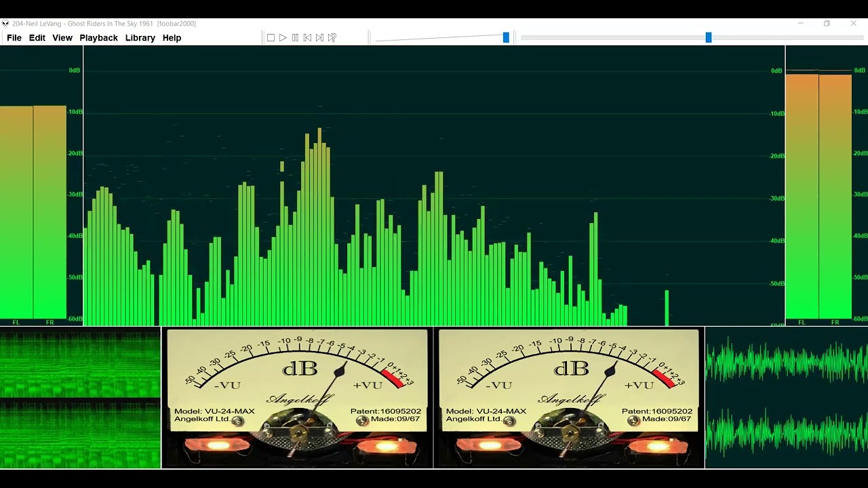This screenshot has height=488, width=868.
Task: Click the spectrum analyzer bar display
Action: [x=434, y=186]
